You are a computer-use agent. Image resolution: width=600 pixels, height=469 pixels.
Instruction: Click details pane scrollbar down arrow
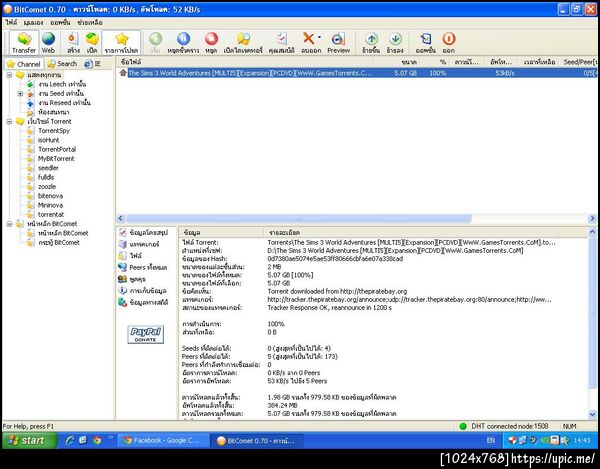pos(592,414)
